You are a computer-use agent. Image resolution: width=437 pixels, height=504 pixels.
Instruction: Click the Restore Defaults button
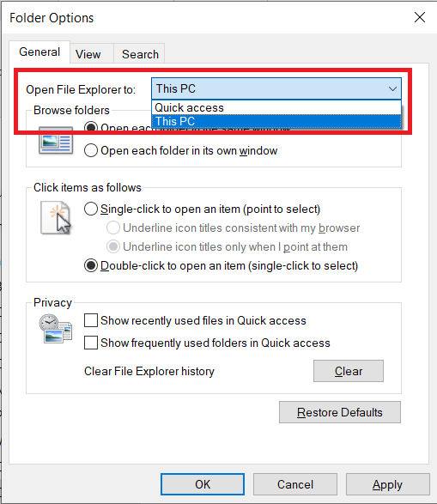(340, 412)
